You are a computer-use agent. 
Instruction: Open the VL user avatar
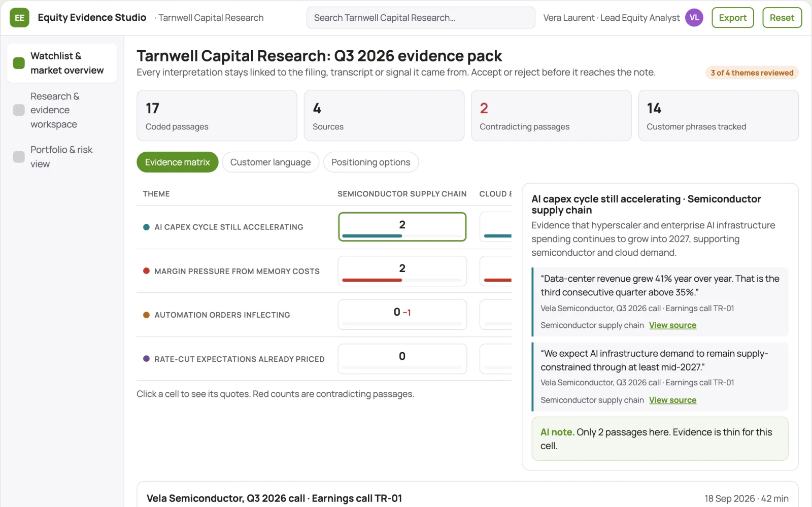694,18
